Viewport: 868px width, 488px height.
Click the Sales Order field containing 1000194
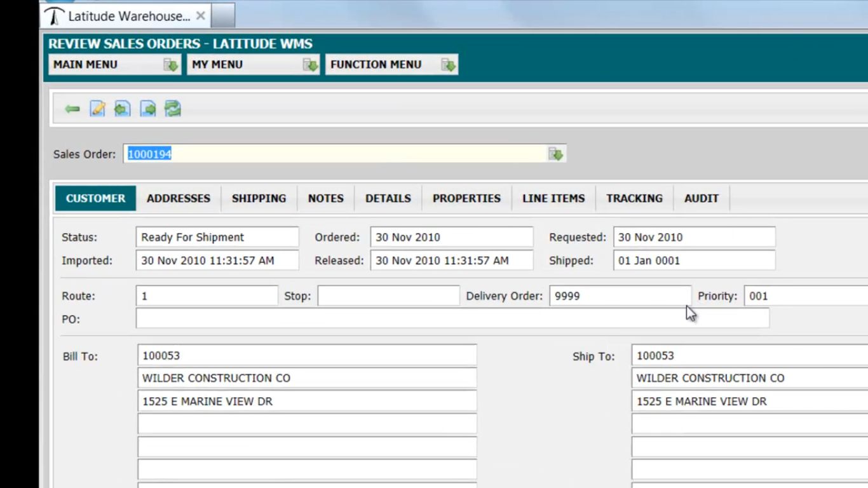pyautogui.click(x=336, y=154)
